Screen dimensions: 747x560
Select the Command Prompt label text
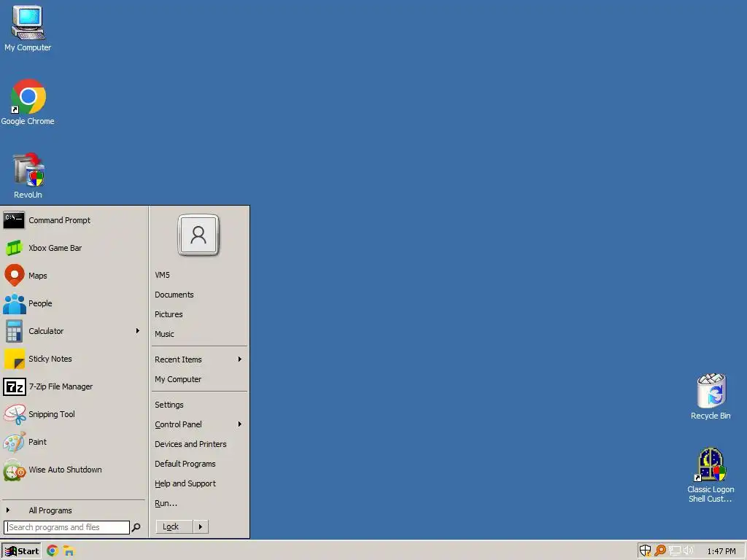(x=60, y=220)
